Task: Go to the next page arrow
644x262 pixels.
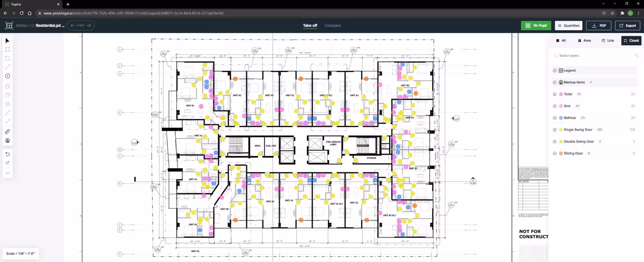Action: (89, 26)
